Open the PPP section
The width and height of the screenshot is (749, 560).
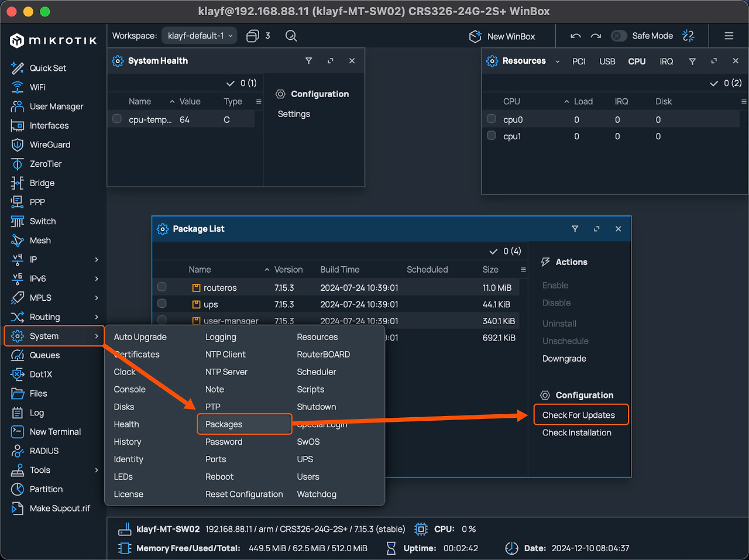point(37,202)
